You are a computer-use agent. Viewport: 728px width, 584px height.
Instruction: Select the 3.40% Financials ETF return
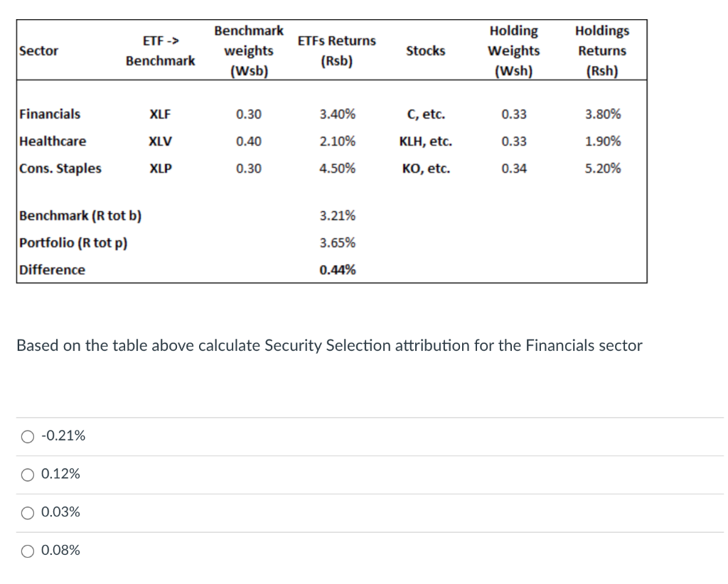coord(338,114)
